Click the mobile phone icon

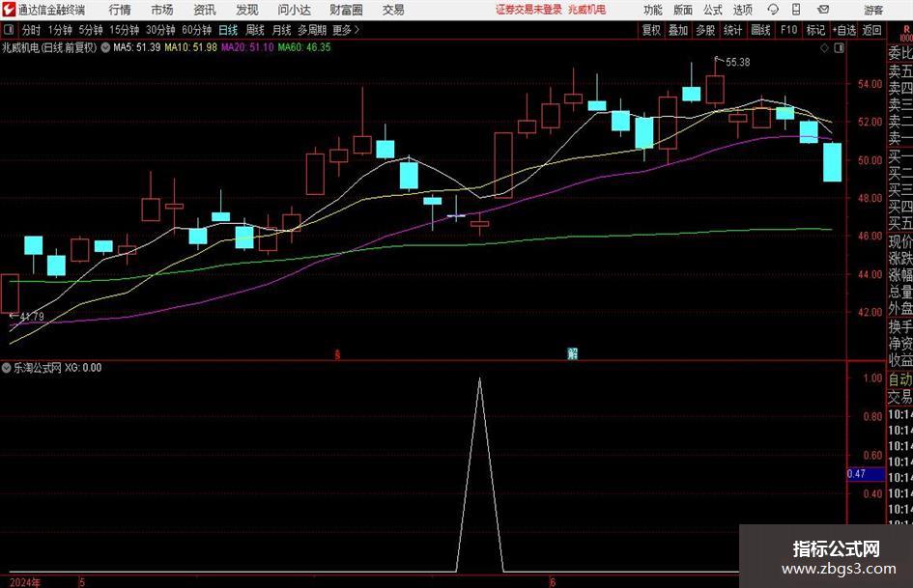tap(796, 10)
